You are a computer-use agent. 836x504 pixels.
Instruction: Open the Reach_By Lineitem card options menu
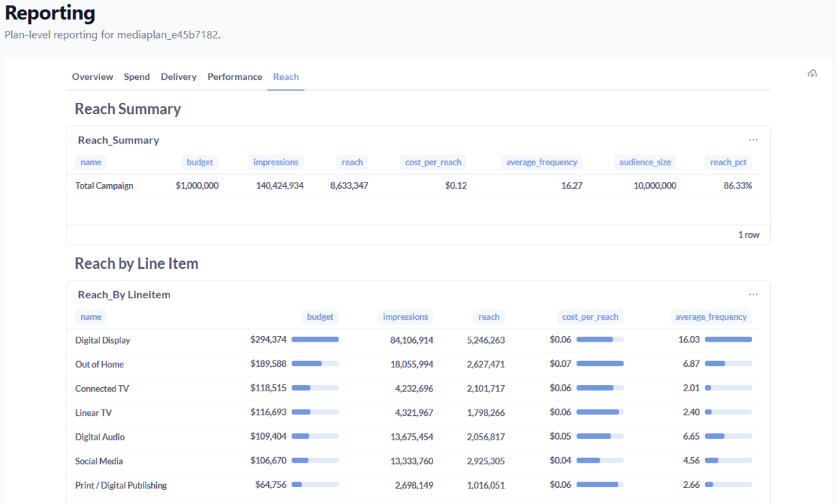coord(753,294)
